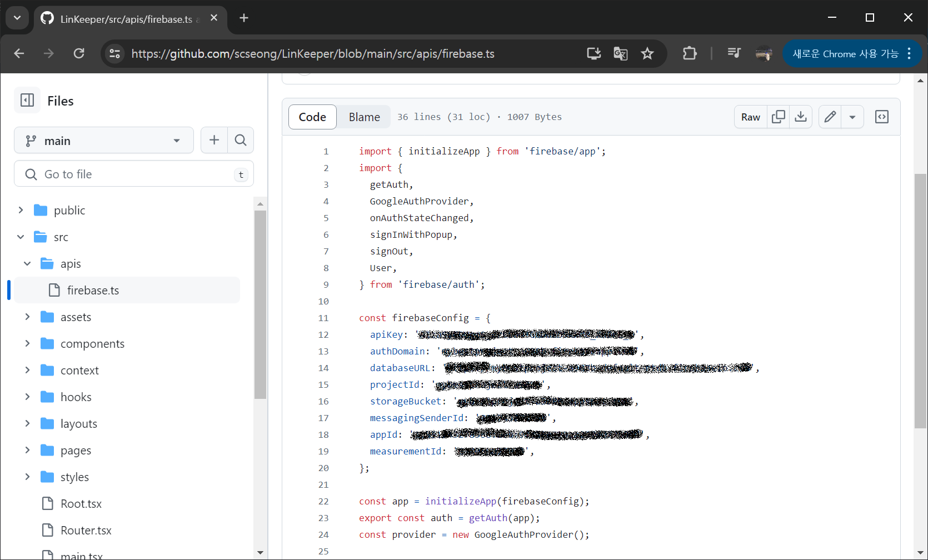The height and width of the screenshot is (560, 928).
Task: Click the file tree scrollbar thumb
Action: click(260, 304)
